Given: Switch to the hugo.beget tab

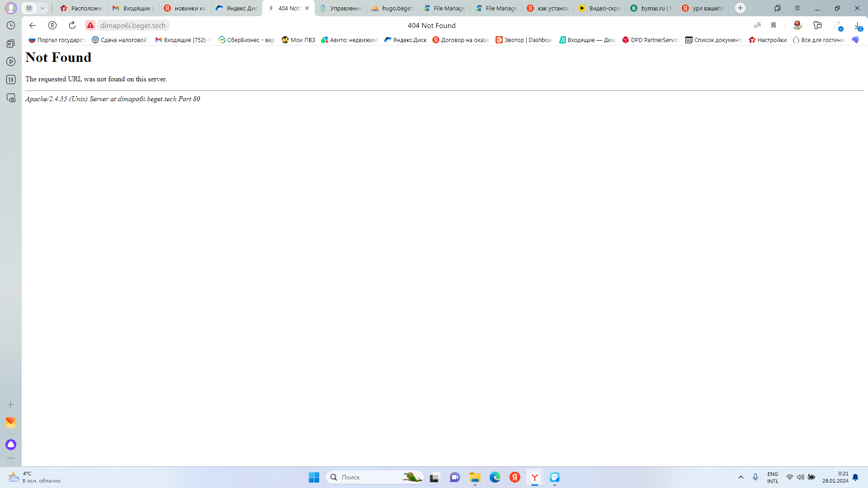Looking at the screenshot, I should [392, 8].
